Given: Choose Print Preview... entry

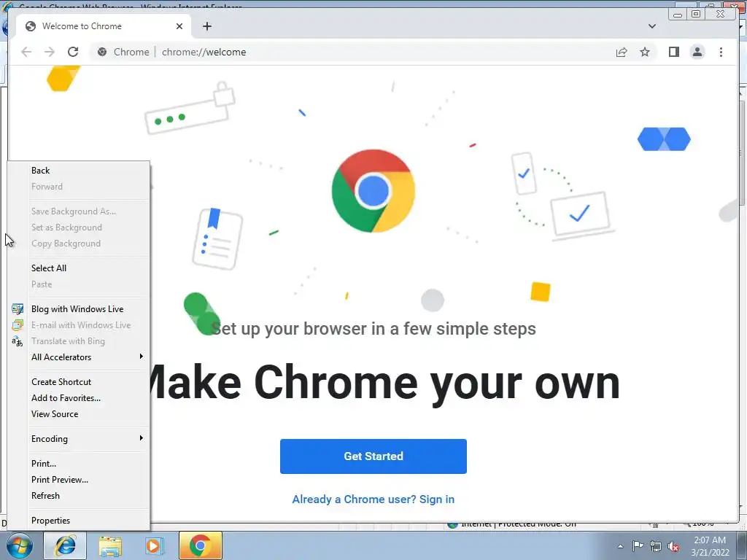Looking at the screenshot, I should [78, 480].
